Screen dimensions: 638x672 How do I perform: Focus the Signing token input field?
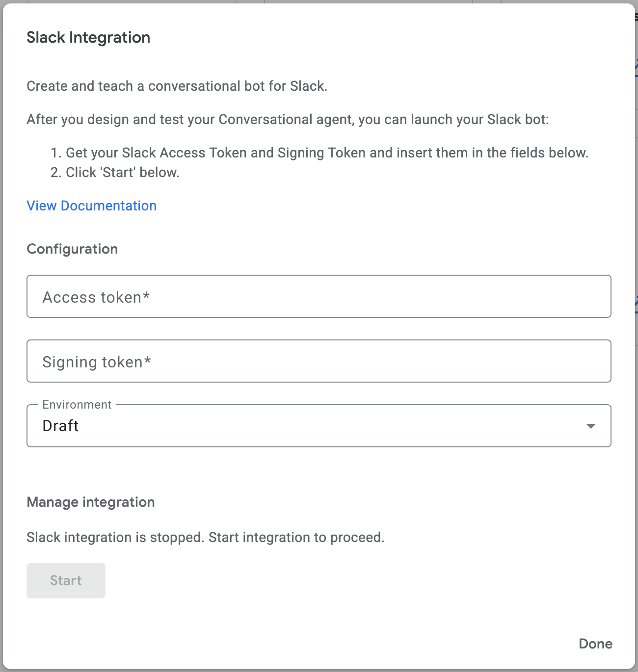pos(318,362)
